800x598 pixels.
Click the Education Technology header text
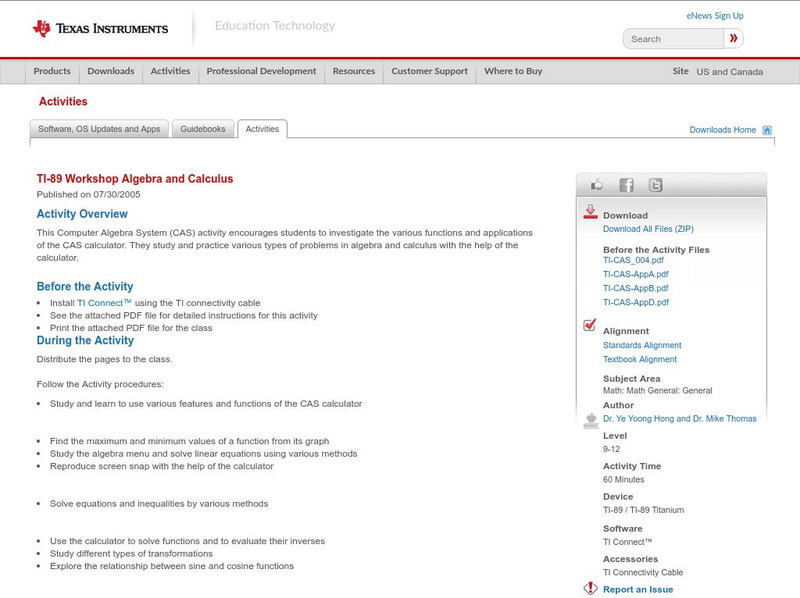click(275, 26)
